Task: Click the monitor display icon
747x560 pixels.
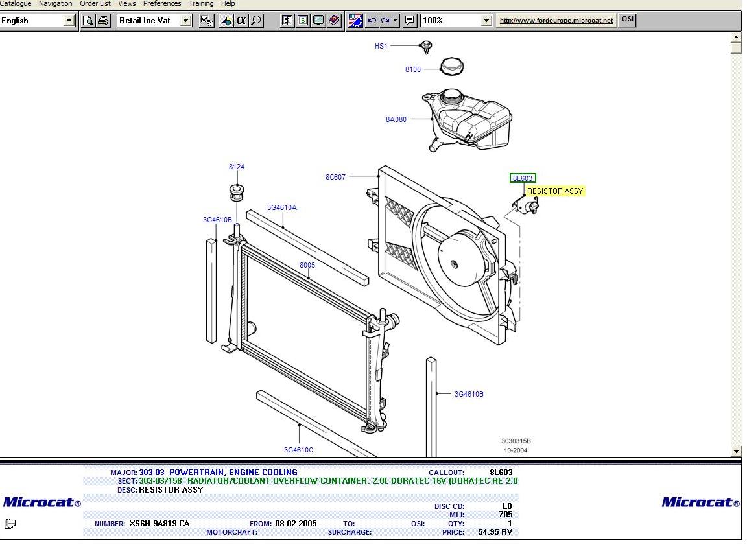Action: coord(318,21)
